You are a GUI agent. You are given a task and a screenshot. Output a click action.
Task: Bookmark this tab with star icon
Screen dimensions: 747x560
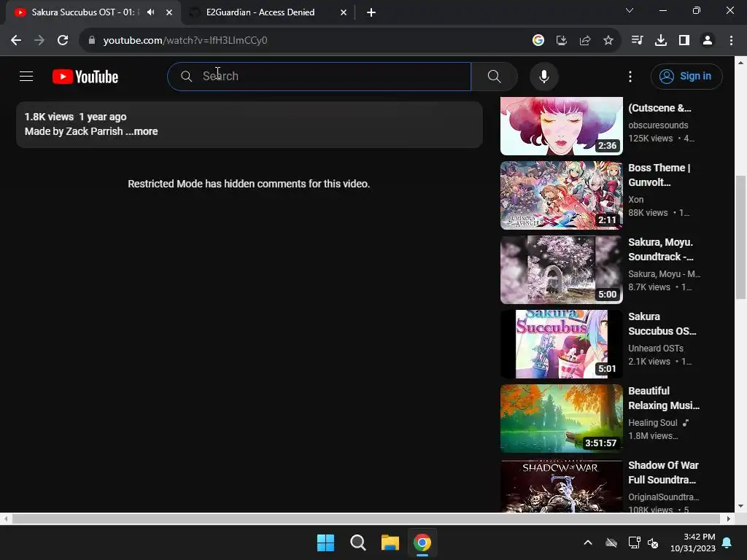(608, 41)
